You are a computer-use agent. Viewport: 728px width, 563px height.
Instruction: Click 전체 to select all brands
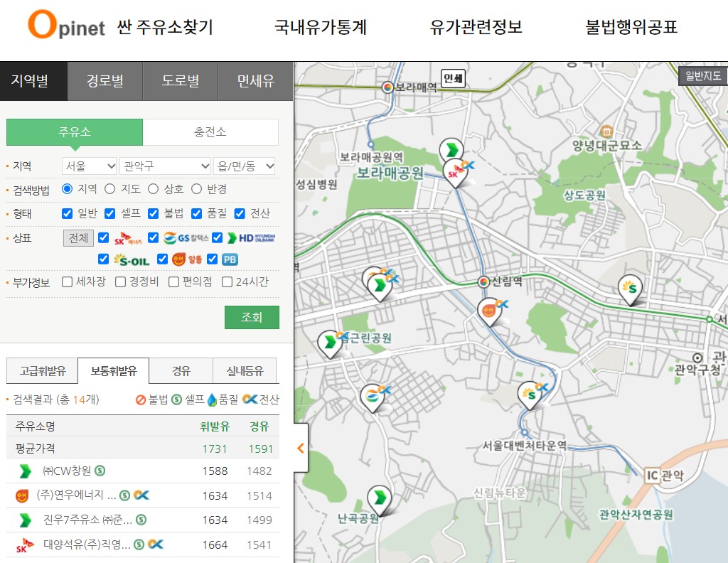click(x=77, y=237)
